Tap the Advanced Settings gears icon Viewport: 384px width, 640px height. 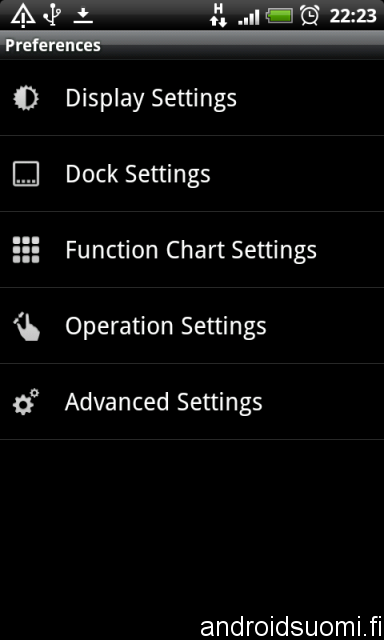click(x=26, y=402)
